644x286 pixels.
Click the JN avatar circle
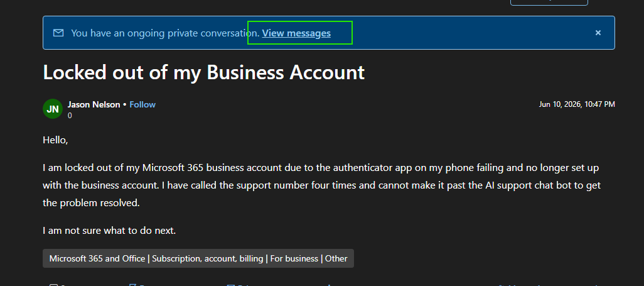click(53, 109)
